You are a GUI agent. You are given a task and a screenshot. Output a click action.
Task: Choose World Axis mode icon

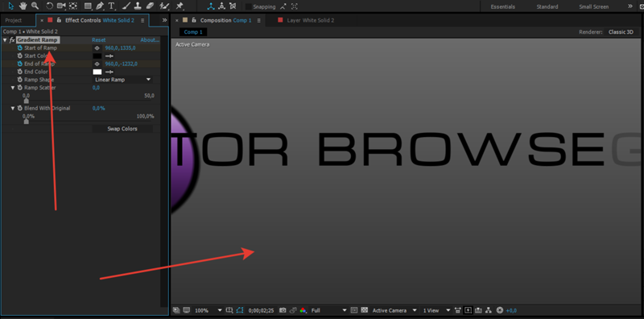click(222, 6)
